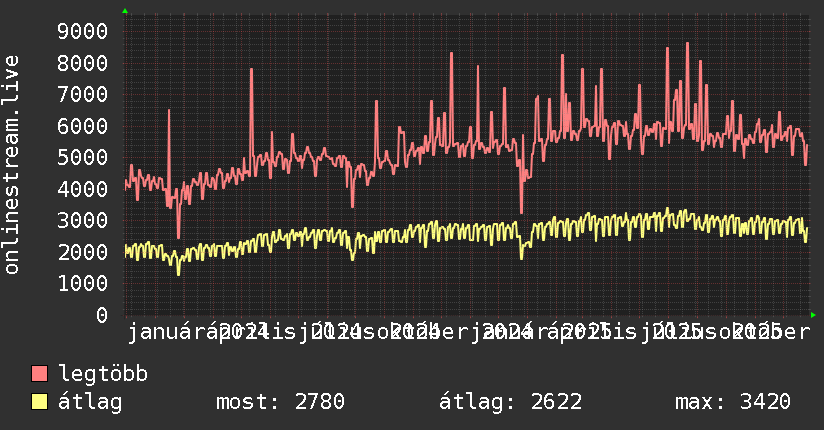Click the 0 y-axis label

coord(102,315)
